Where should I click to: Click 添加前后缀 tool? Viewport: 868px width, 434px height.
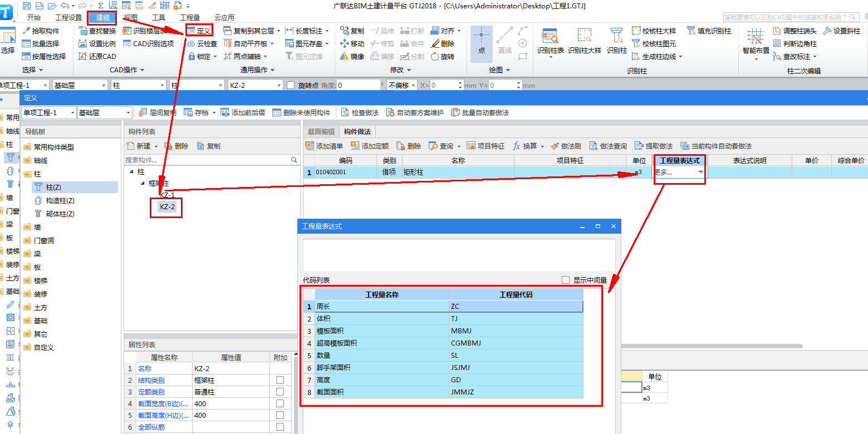[243, 112]
